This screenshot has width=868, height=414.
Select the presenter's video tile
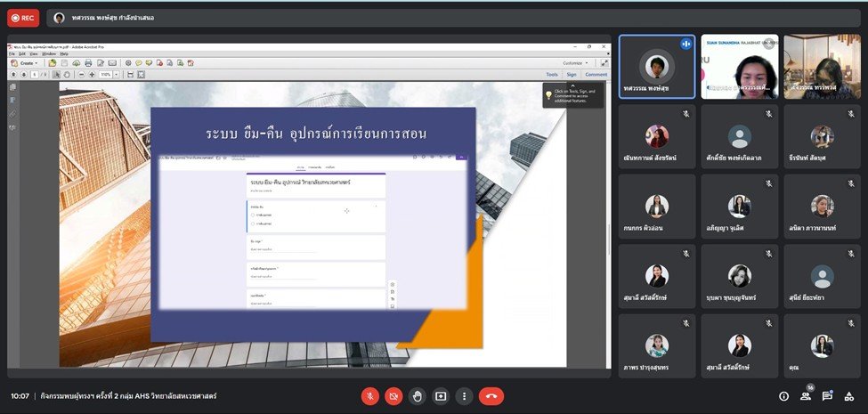coord(657,66)
